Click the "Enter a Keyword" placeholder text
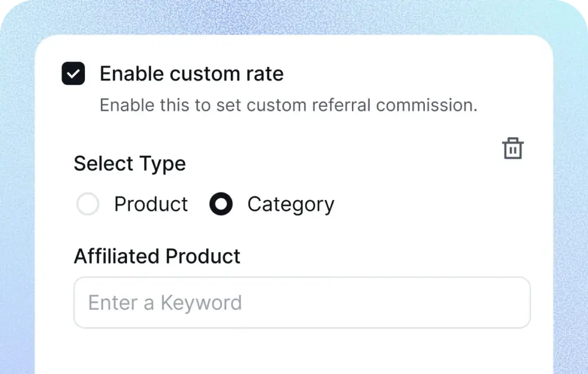This screenshot has height=374, width=588. click(x=165, y=303)
